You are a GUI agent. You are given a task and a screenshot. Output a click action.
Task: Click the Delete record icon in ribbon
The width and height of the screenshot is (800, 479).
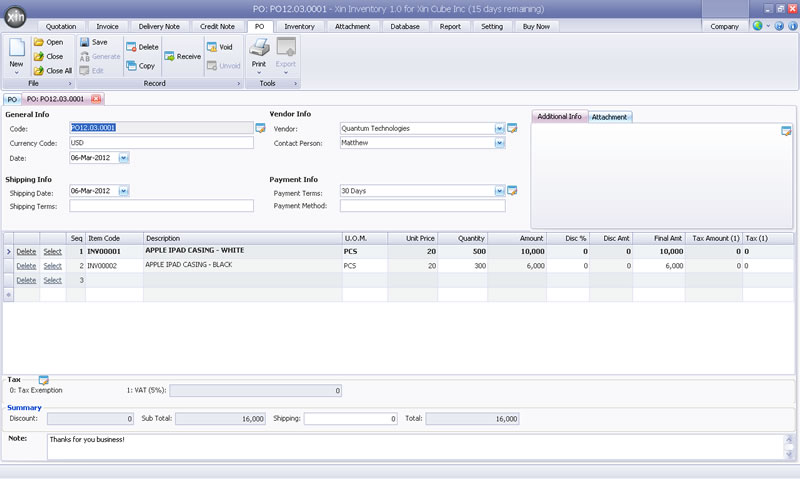[x=131, y=47]
